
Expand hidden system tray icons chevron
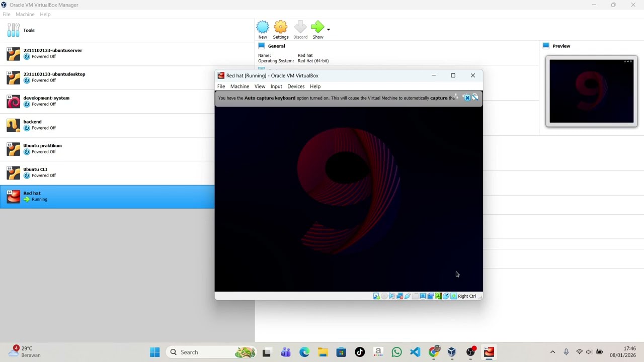[552, 352]
